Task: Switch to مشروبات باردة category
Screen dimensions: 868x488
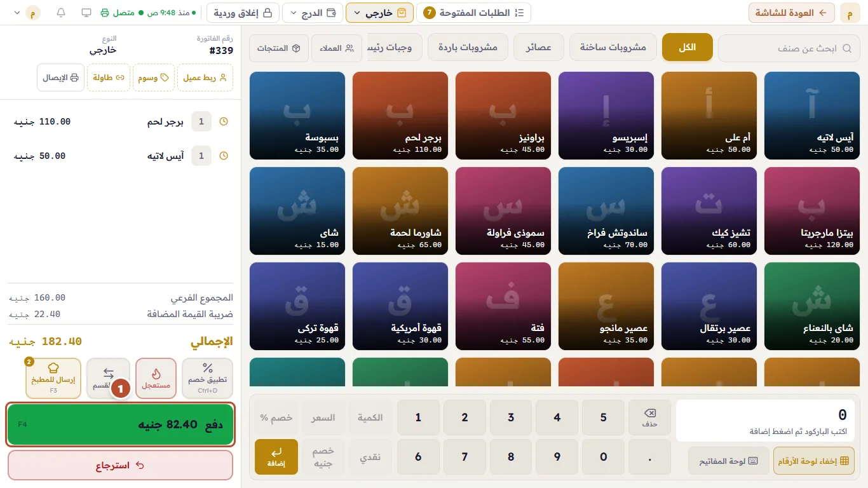Action: [468, 48]
